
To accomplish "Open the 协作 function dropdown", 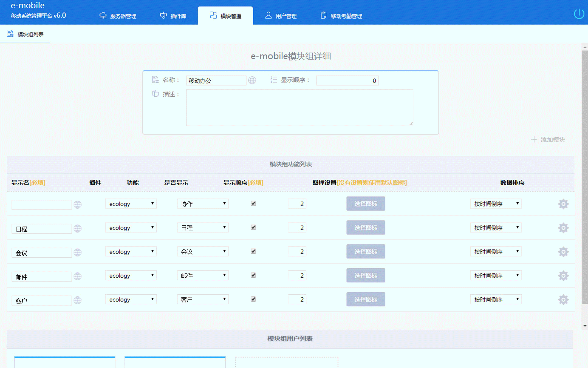I will point(203,204).
